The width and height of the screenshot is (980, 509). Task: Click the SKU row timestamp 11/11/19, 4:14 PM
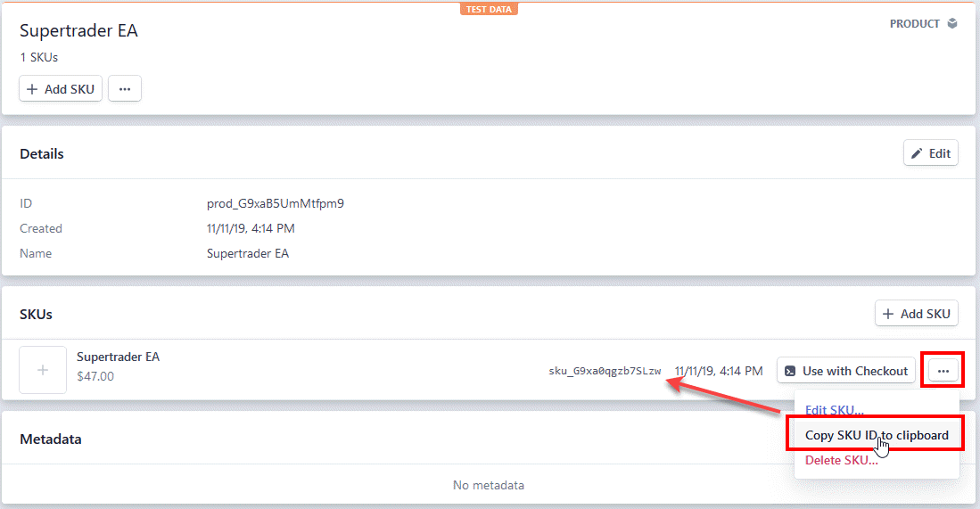tap(718, 371)
